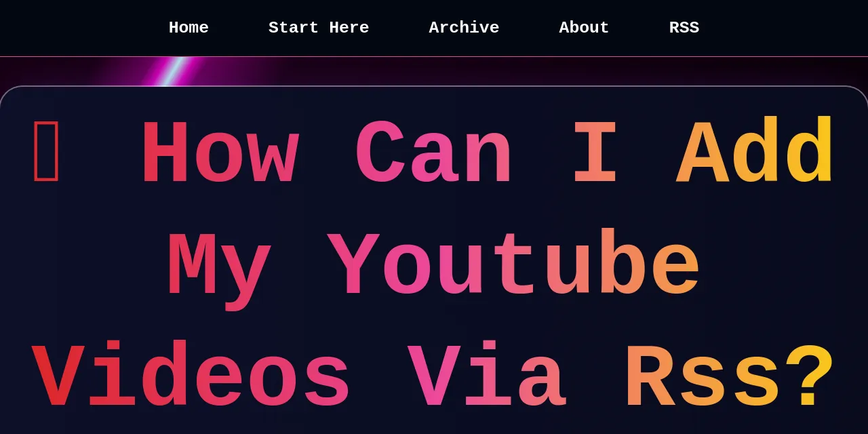The width and height of the screenshot is (868, 434).
Task: Select the word "Can" in the title
Action: (433, 154)
